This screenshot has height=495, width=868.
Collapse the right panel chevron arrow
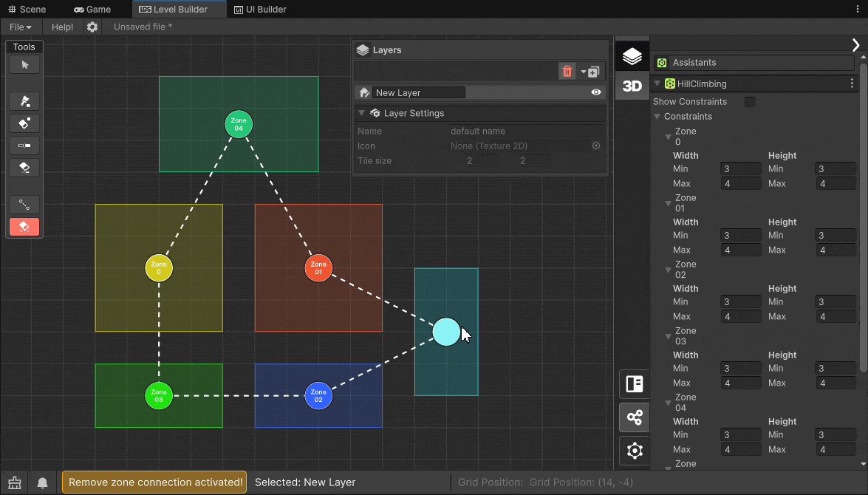(856, 45)
